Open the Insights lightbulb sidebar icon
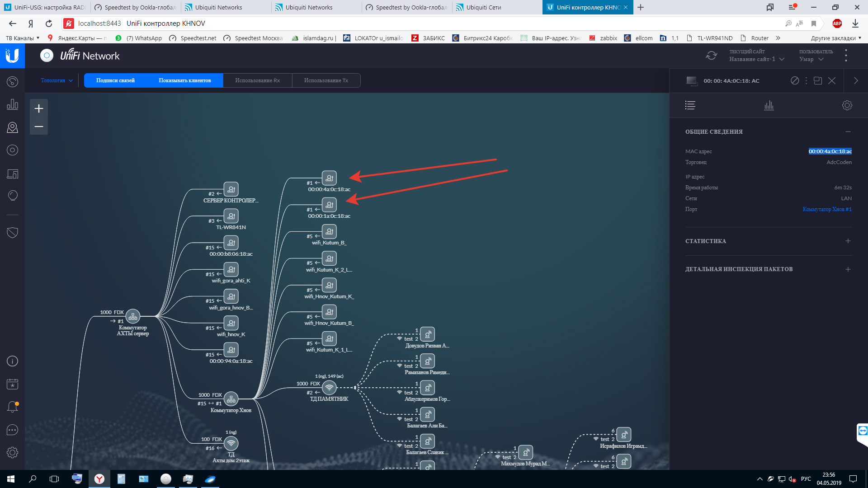Screen dimensions: 868x488 pos(12,196)
